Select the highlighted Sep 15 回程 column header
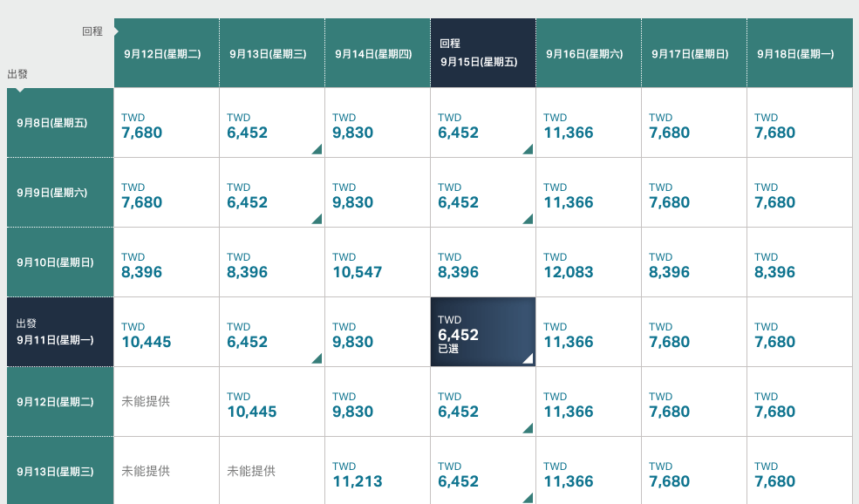 [x=482, y=53]
